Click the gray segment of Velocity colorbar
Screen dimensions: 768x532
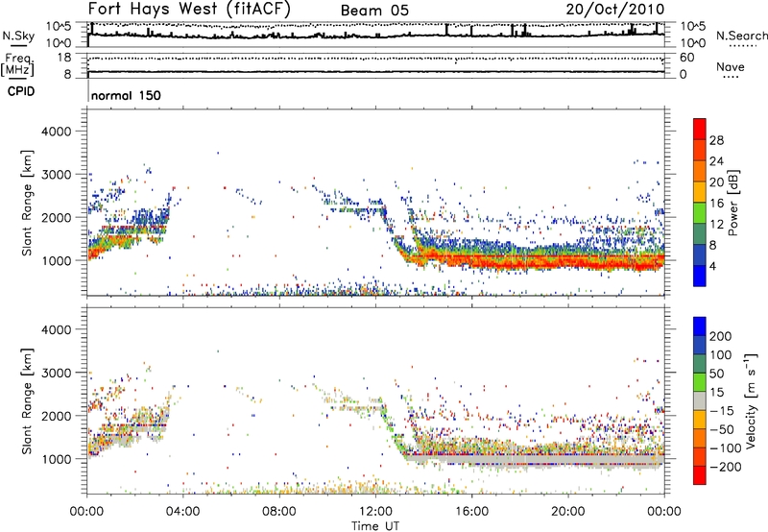click(x=700, y=401)
